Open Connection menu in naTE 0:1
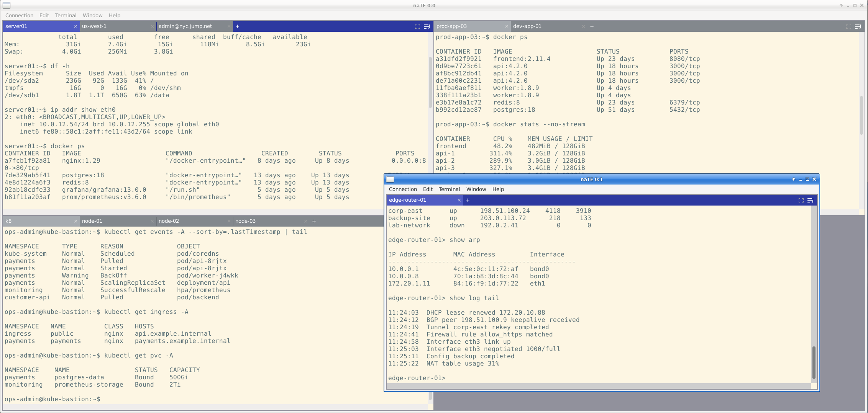Screen dimensions: 868x413 pos(403,189)
